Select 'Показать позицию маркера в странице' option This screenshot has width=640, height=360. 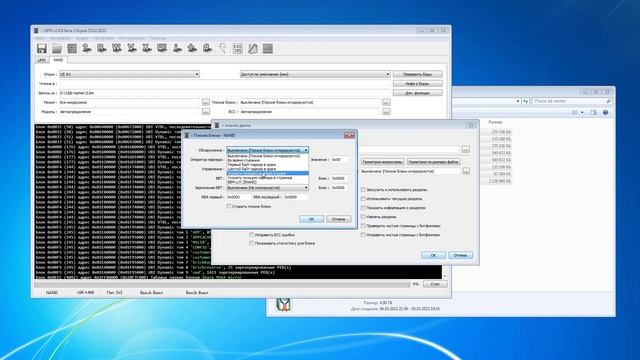point(267,178)
